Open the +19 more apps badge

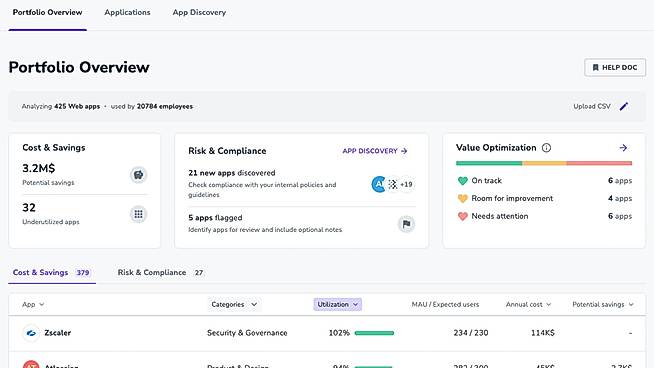click(x=406, y=184)
